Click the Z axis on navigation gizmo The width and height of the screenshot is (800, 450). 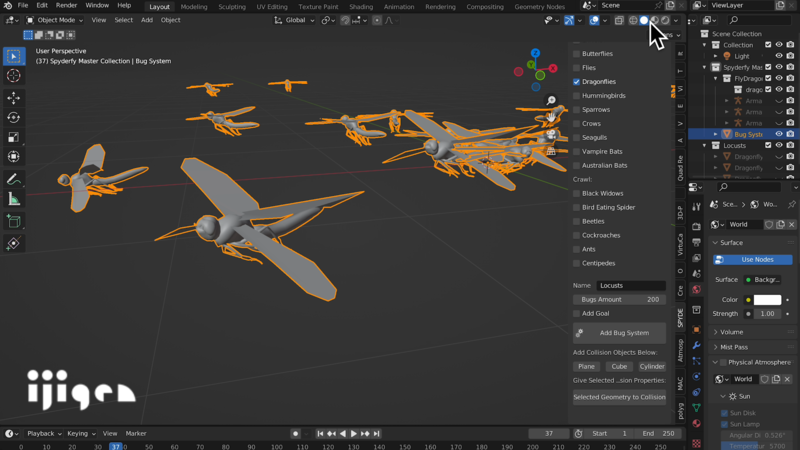click(x=535, y=53)
